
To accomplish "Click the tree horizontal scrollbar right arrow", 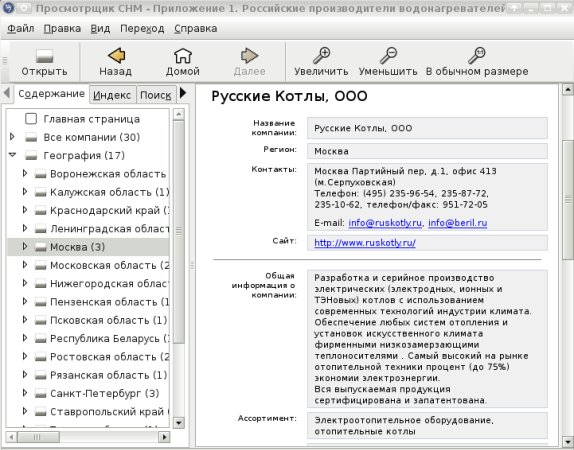I will 164,436.
